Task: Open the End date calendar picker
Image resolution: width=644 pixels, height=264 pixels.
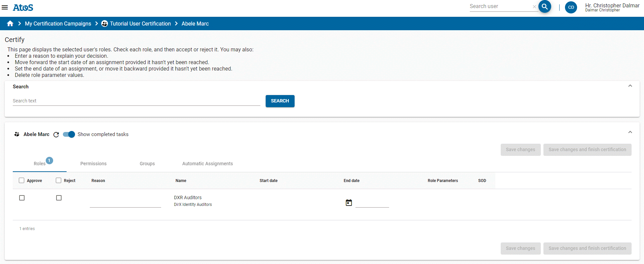Action: [349, 203]
